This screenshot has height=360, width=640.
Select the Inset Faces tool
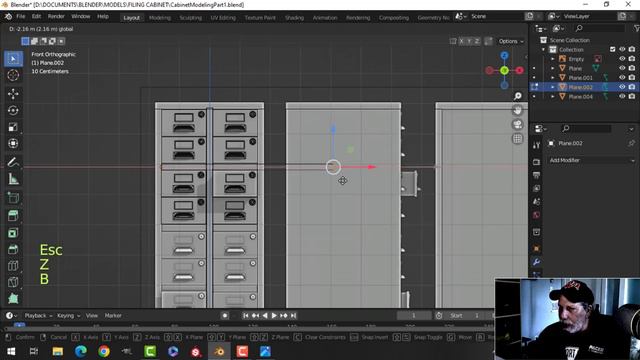(13, 233)
